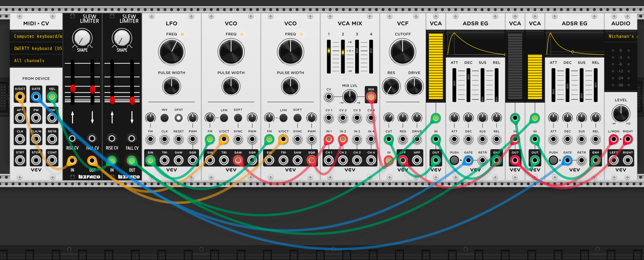Click first VCA OUT jack
This screenshot has width=644, height=260.
[x=436, y=160]
